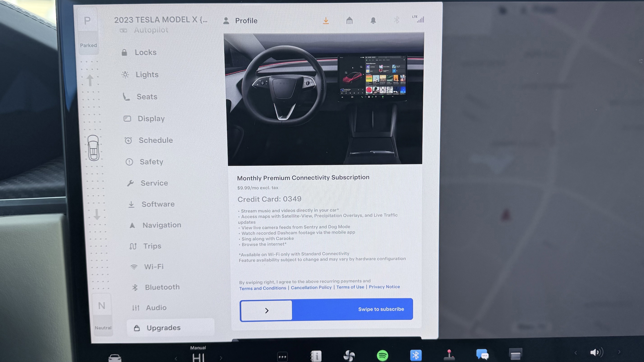Open the driver Profile menu
The width and height of the screenshot is (644, 362).
point(240,21)
